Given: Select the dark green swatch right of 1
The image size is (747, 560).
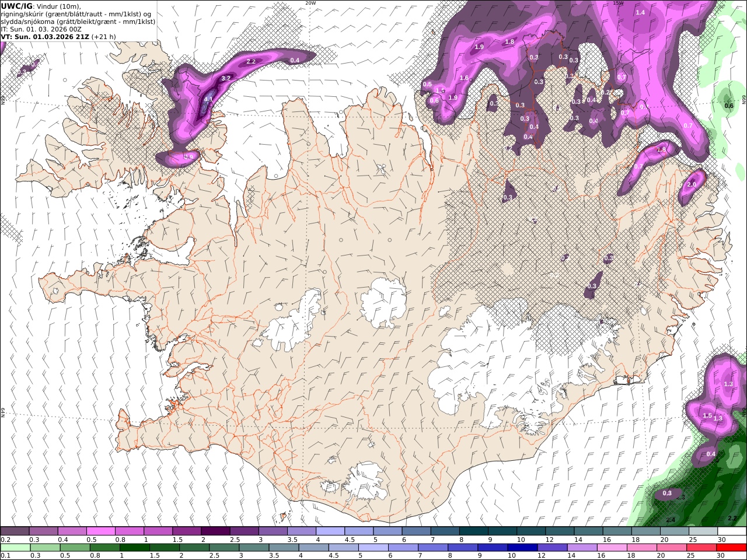Looking at the screenshot, I should click(134, 547).
